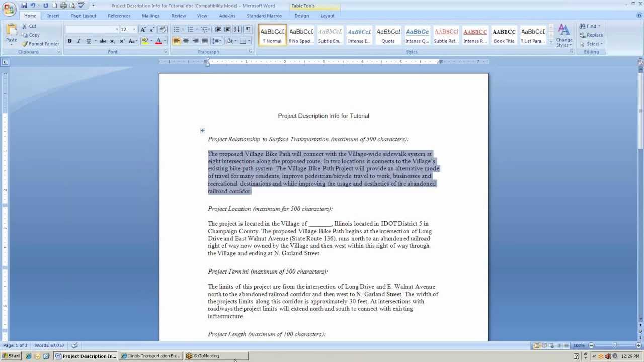Switch to the Mailings tab
Image resolution: width=644 pixels, height=362 pixels.
click(x=150, y=16)
